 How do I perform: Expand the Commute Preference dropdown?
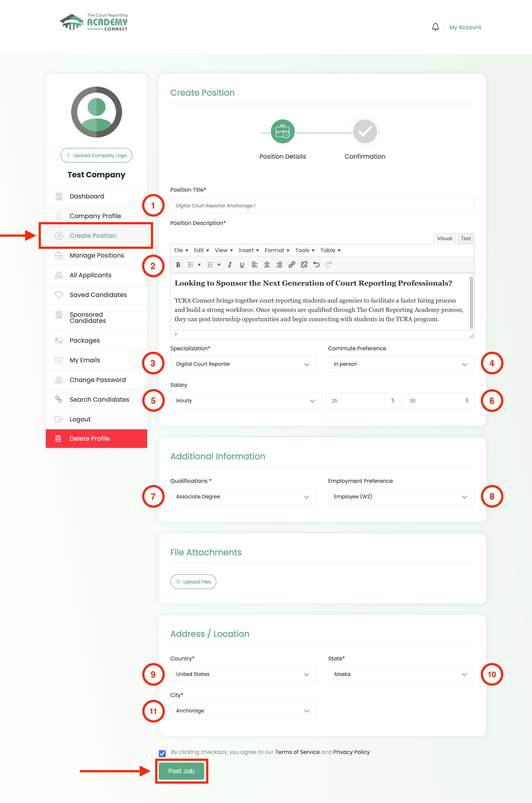click(401, 364)
